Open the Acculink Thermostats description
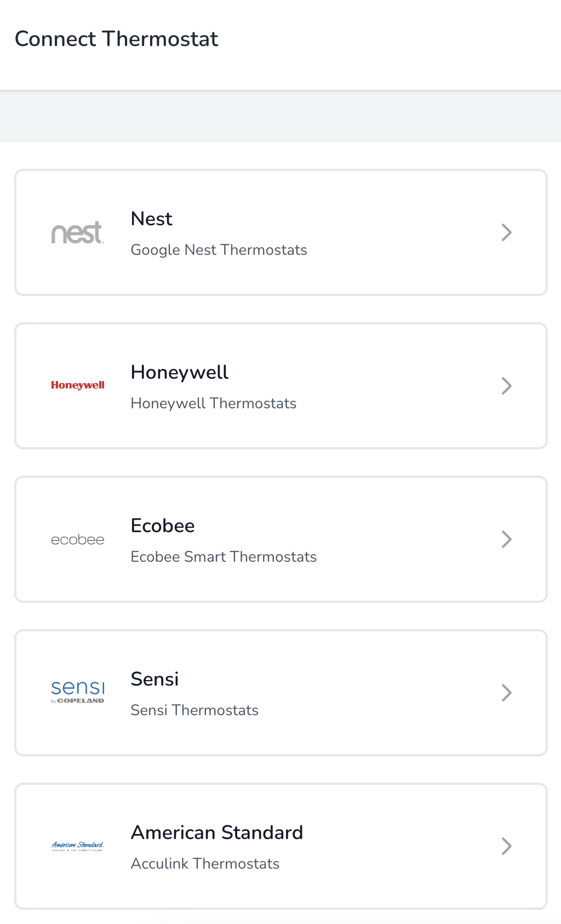 point(205,864)
